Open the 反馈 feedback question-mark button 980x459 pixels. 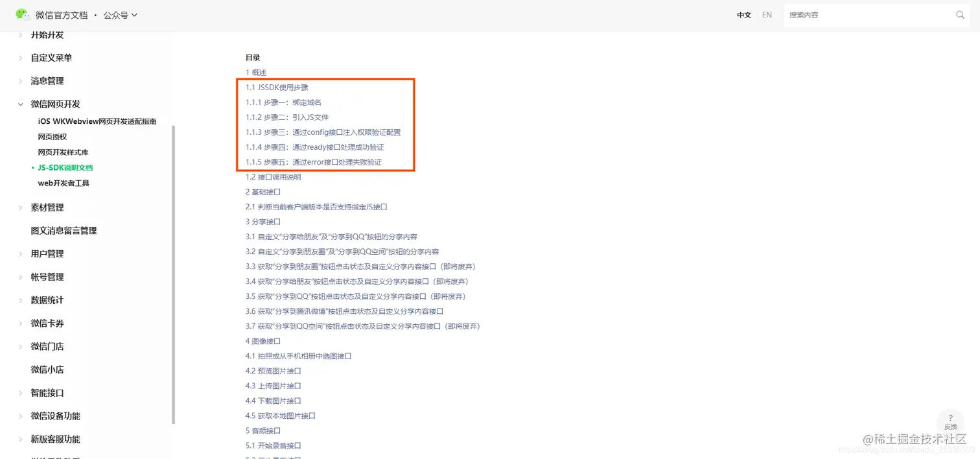coord(950,421)
